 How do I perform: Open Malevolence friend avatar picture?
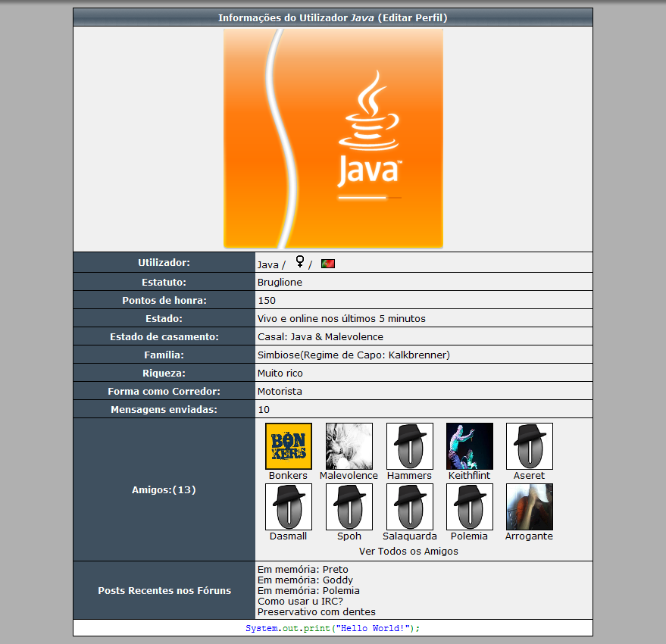point(349,446)
